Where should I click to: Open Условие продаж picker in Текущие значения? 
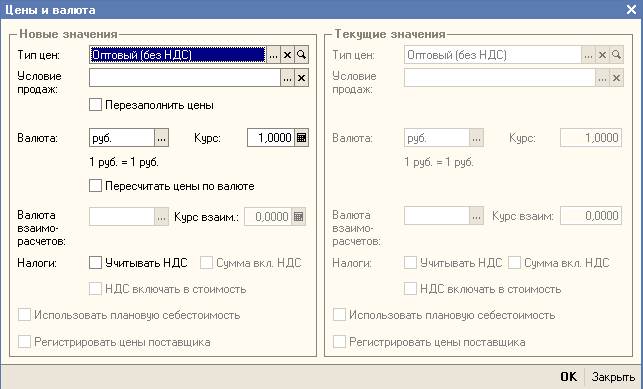(x=602, y=78)
